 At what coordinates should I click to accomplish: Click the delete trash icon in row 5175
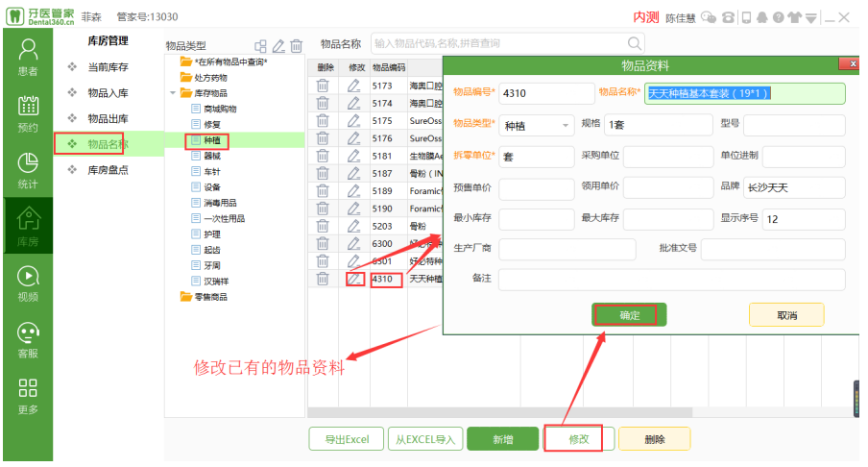pos(323,121)
